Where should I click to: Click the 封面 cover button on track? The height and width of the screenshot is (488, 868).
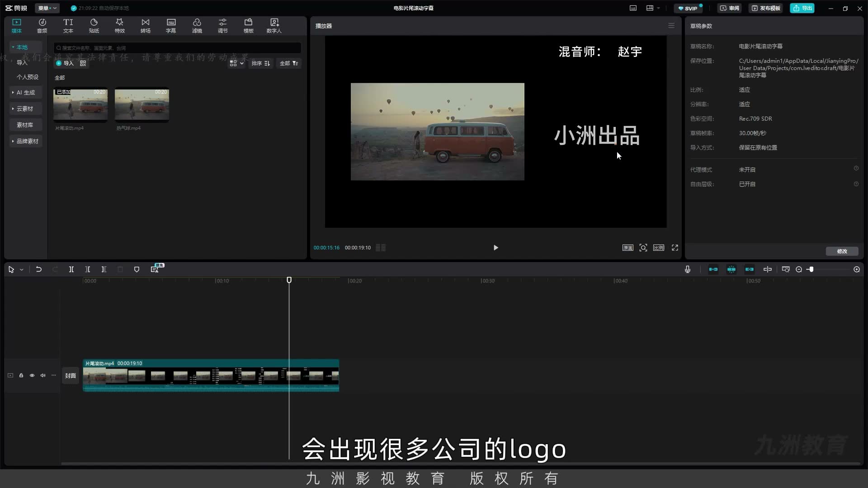coord(71,375)
